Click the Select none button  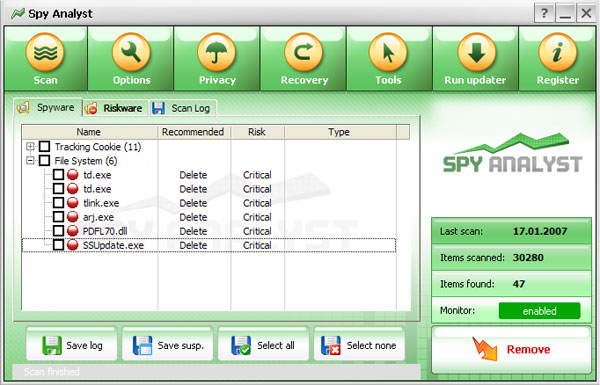(x=359, y=345)
